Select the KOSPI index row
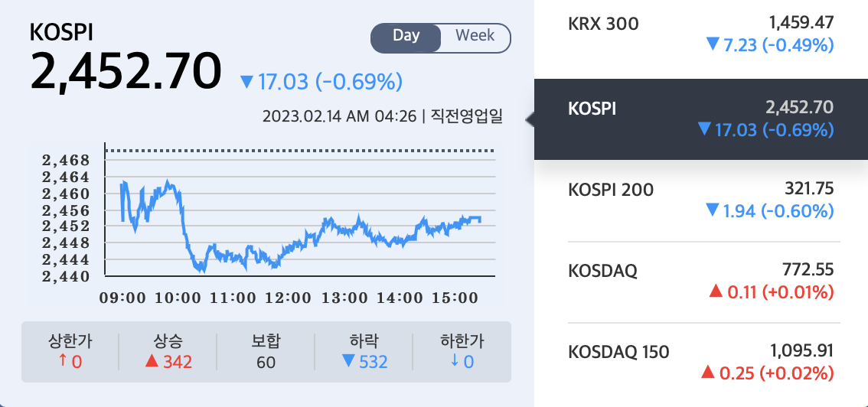868x407 pixels. (700, 119)
